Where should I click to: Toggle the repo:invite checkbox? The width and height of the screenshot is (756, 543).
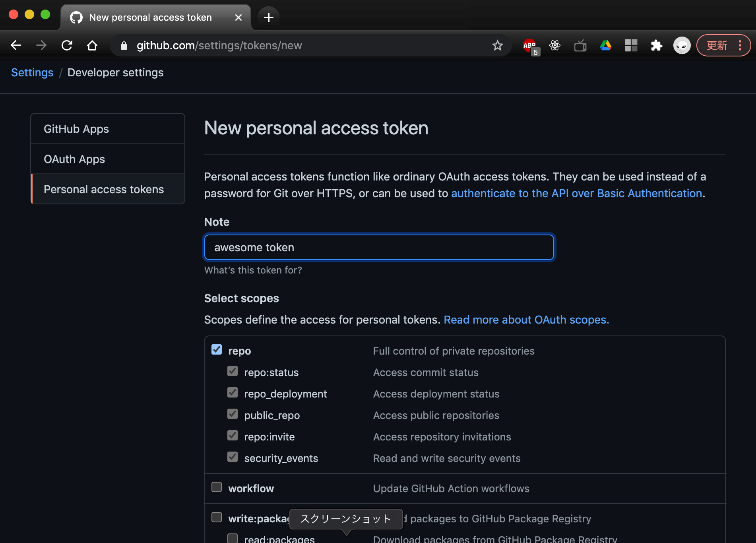tap(233, 436)
